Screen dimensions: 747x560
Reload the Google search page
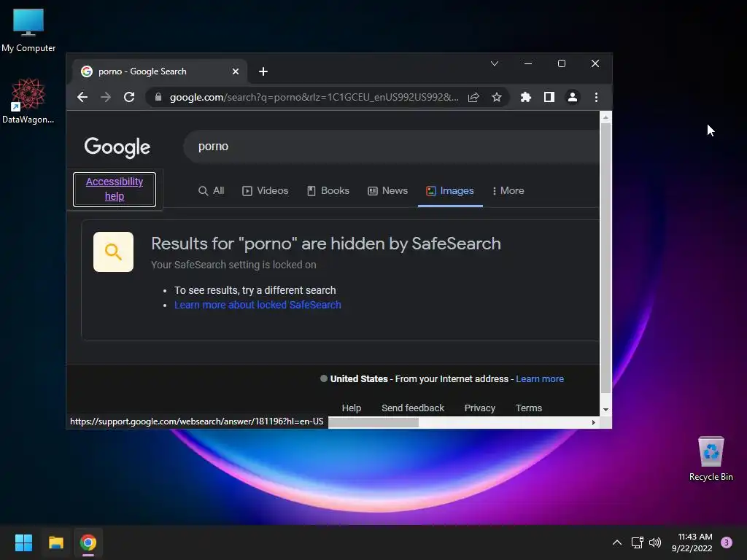click(x=129, y=97)
